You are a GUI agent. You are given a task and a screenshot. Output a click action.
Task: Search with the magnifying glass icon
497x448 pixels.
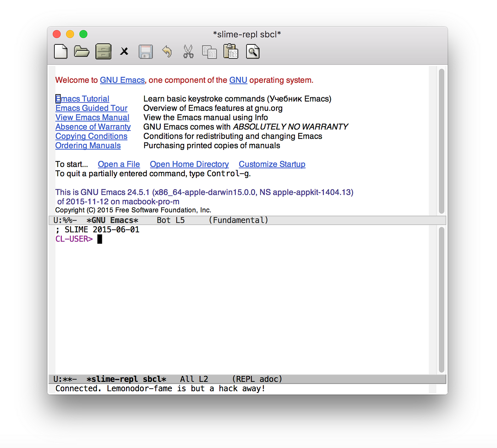pyautogui.click(x=253, y=52)
